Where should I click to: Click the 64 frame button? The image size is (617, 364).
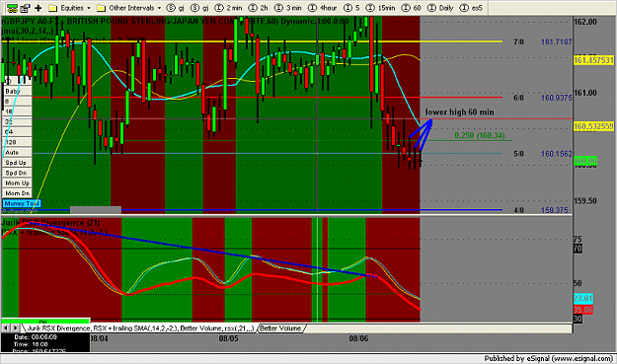[x=18, y=132]
